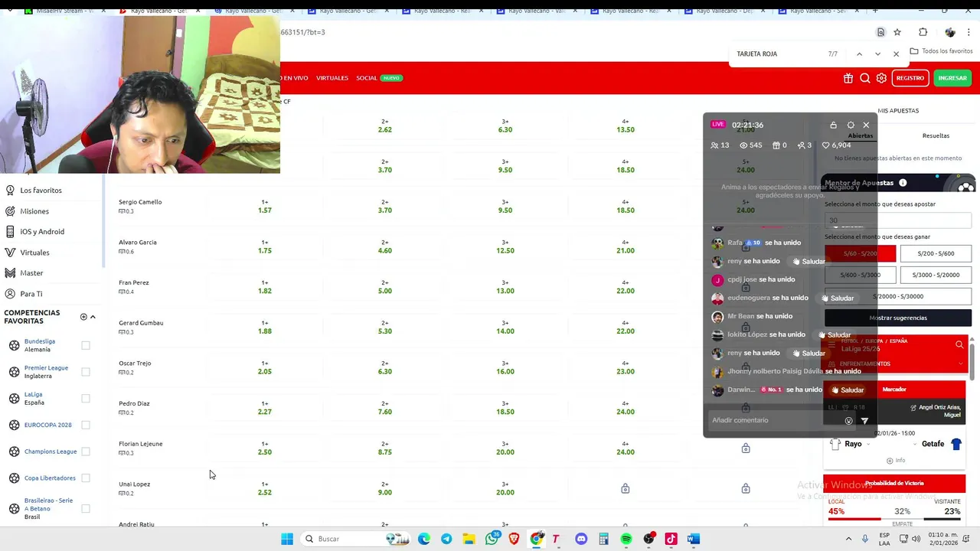Send comment with paper plane icon

(864, 420)
